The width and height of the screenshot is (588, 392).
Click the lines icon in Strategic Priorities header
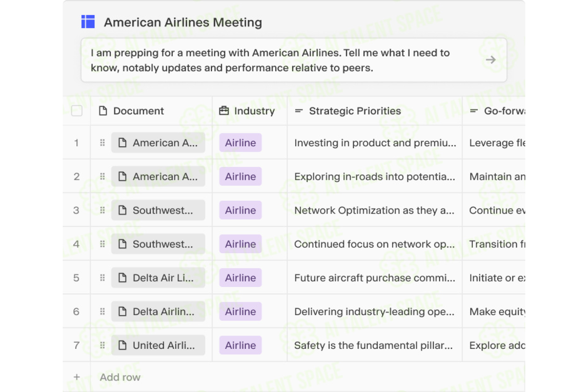pos(299,111)
